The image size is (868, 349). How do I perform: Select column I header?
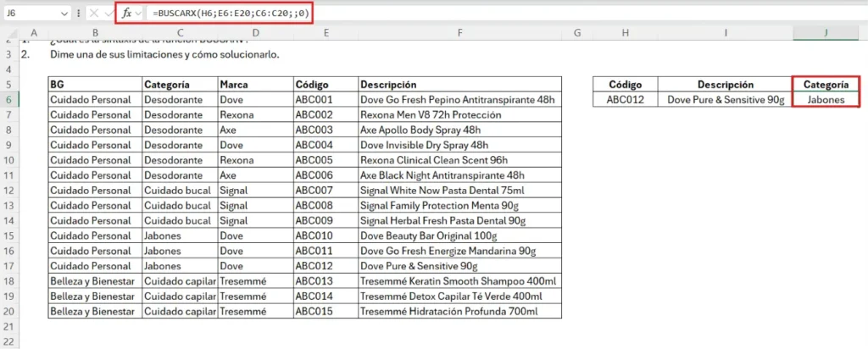click(726, 33)
